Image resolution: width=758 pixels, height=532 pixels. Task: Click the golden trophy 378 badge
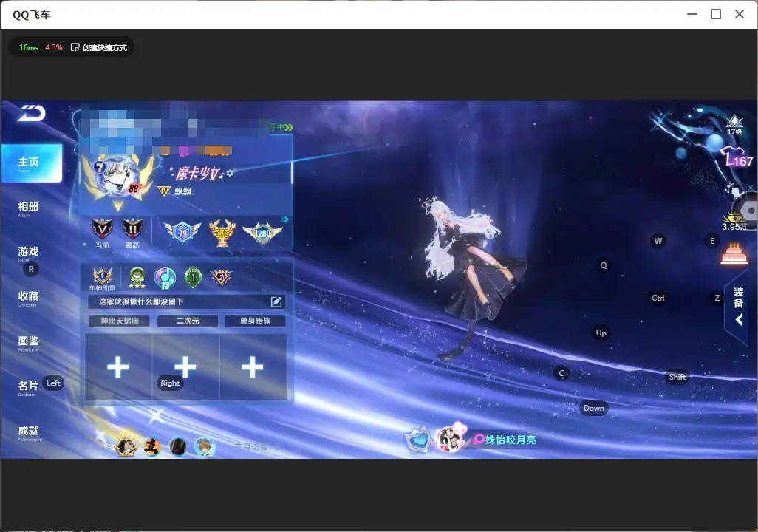(222, 233)
